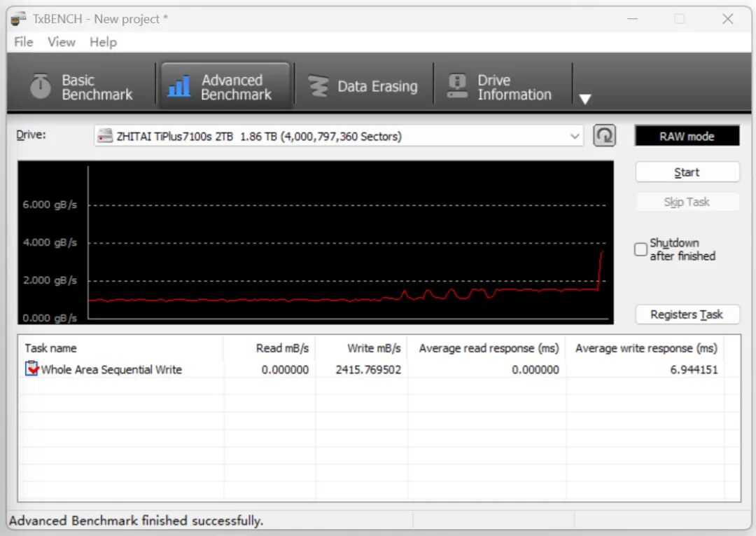The width and height of the screenshot is (756, 536).
Task: Expand the Drive selection dropdown arrow
Action: point(575,136)
